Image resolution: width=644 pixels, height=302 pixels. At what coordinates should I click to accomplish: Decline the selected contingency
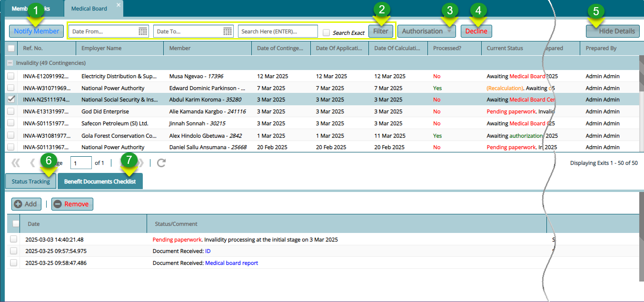(476, 30)
